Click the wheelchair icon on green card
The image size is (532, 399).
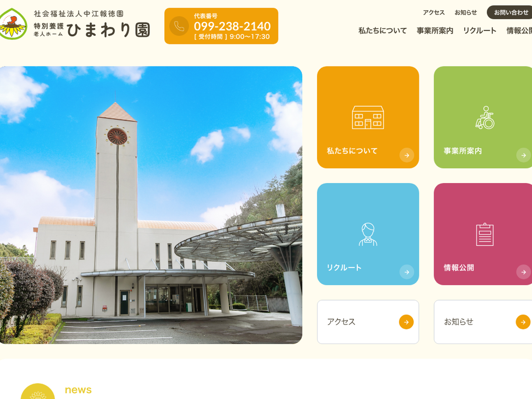point(485,117)
